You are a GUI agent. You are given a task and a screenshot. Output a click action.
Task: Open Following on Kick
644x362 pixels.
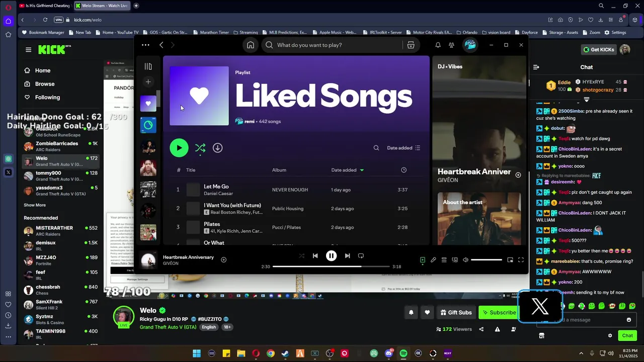pyautogui.click(x=47, y=98)
